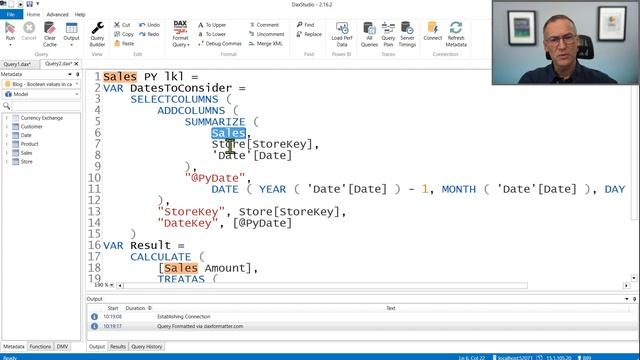Switch to the Home ribbon tab
The image size is (640, 360).
pyautogui.click(x=33, y=14)
